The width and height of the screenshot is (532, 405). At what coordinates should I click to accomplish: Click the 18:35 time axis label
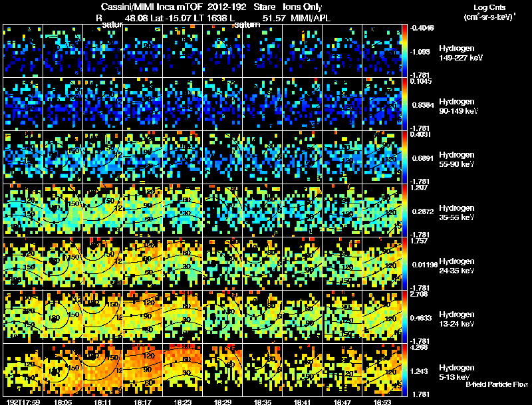coord(262,402)
